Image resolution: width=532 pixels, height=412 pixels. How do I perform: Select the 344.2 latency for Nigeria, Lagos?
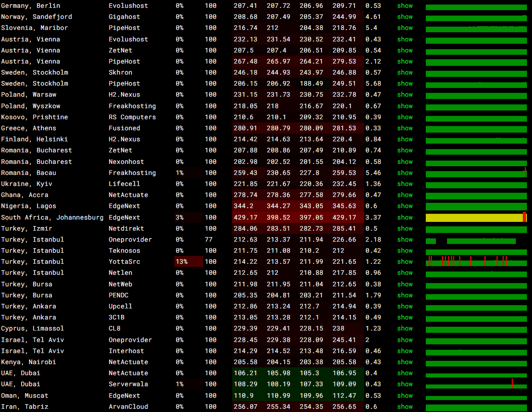click(243, 206)
